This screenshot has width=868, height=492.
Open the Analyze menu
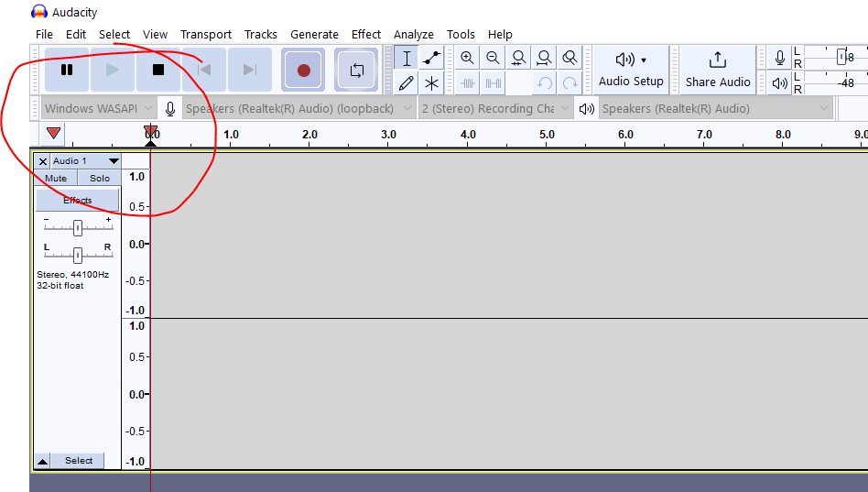coord(414,34)
